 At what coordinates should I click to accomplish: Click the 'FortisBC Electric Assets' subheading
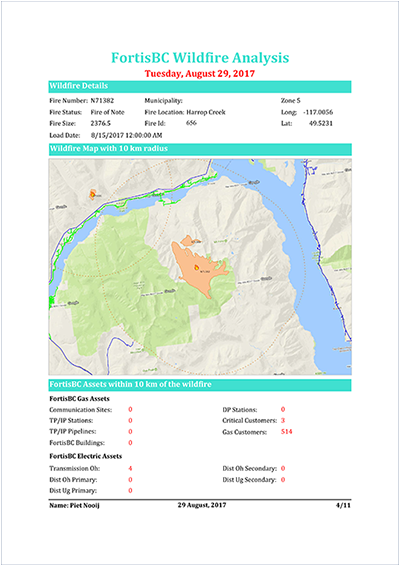point(86,456)
